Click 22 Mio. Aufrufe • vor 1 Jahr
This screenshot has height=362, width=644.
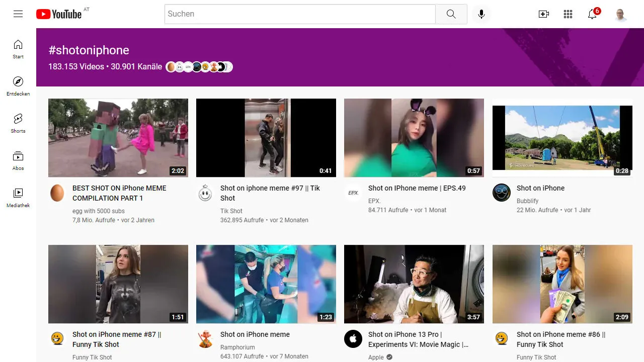(x=554, y=210)
